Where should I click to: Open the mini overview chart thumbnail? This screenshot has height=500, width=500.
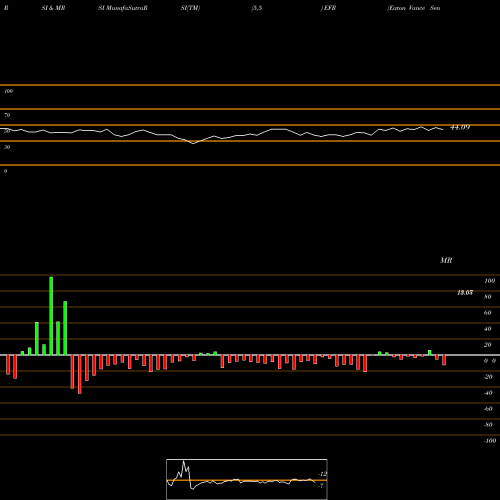(247, 479)
